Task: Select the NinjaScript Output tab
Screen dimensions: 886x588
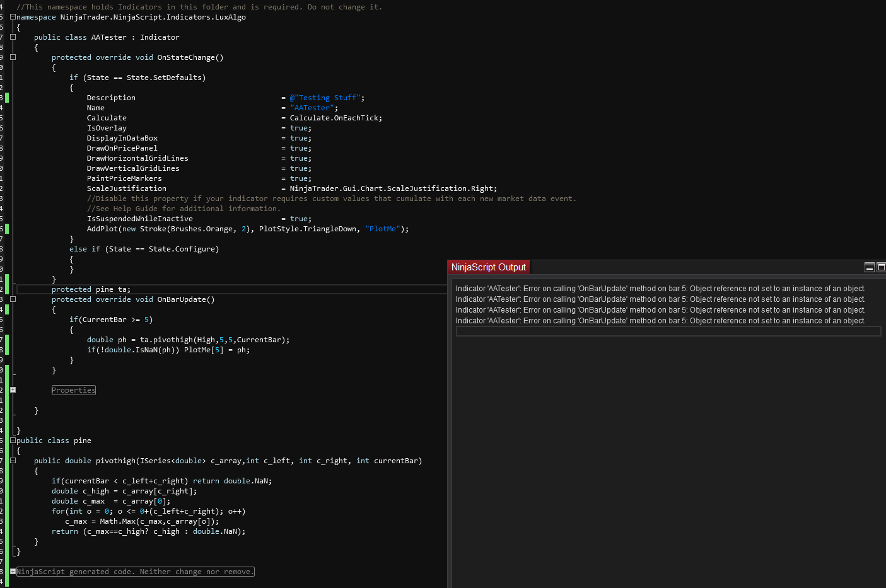Action: pos(488,267)
